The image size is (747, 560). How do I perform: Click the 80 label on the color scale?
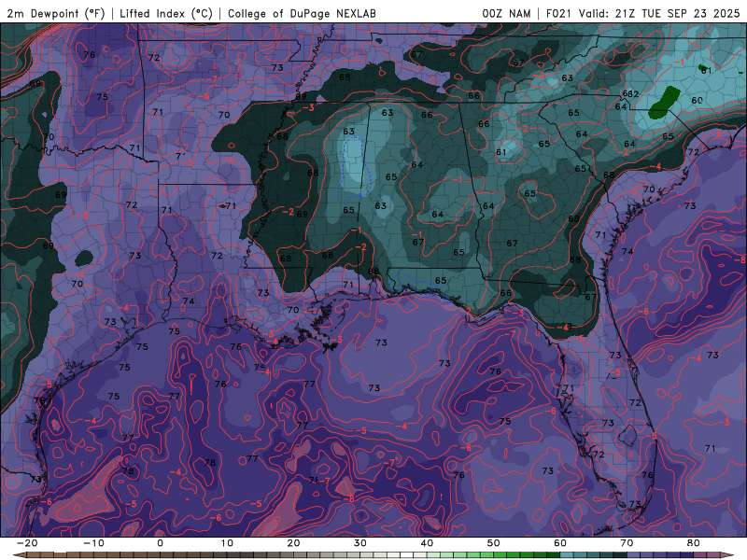click(694, 543)
